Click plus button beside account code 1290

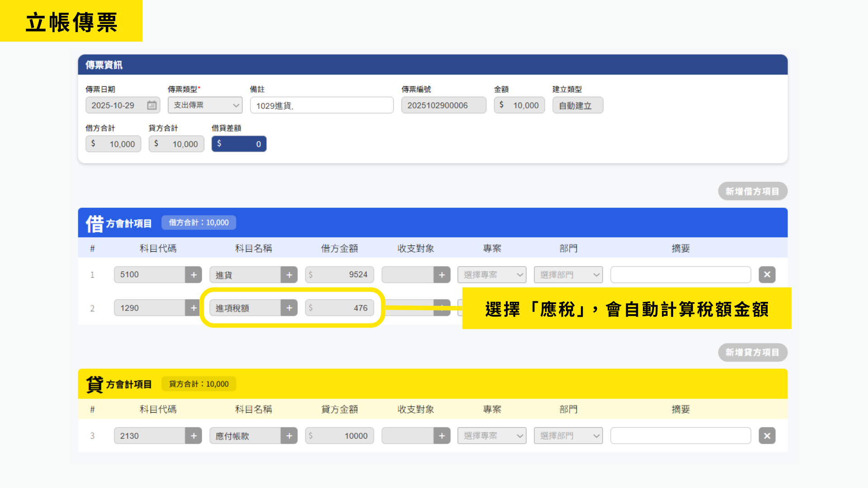click(x=193, y=308)
